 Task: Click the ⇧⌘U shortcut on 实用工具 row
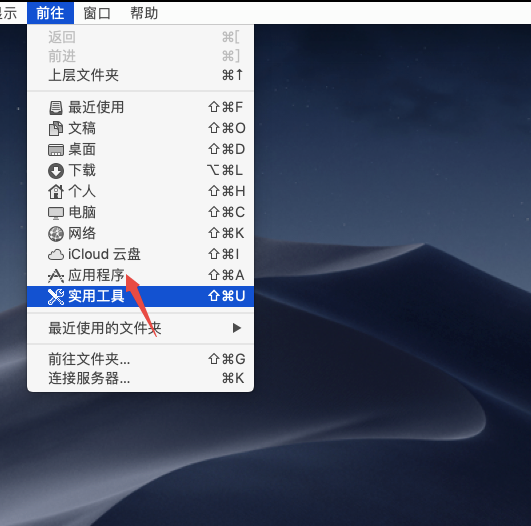click(227, 296)
